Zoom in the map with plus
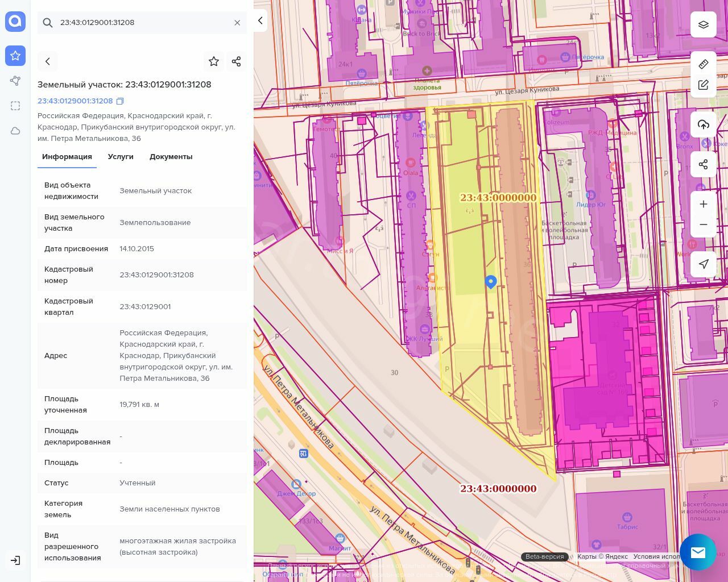The width and height of the screenshot is (728, 582). tap(703, 204)
